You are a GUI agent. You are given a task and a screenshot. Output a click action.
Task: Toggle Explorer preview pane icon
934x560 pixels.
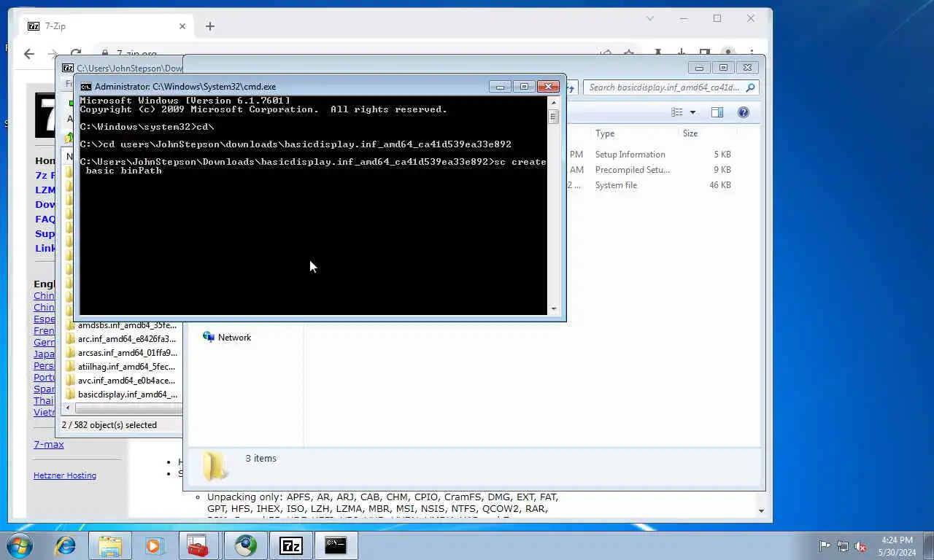[x=717, y=112]
